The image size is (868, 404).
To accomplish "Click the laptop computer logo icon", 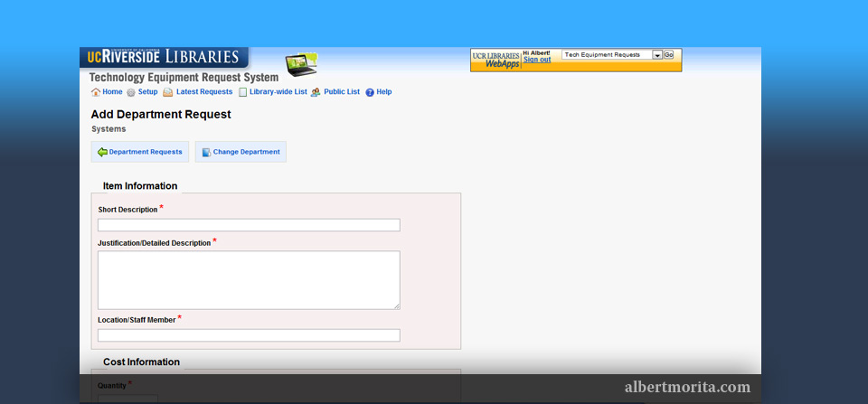I will coord(301,64).
